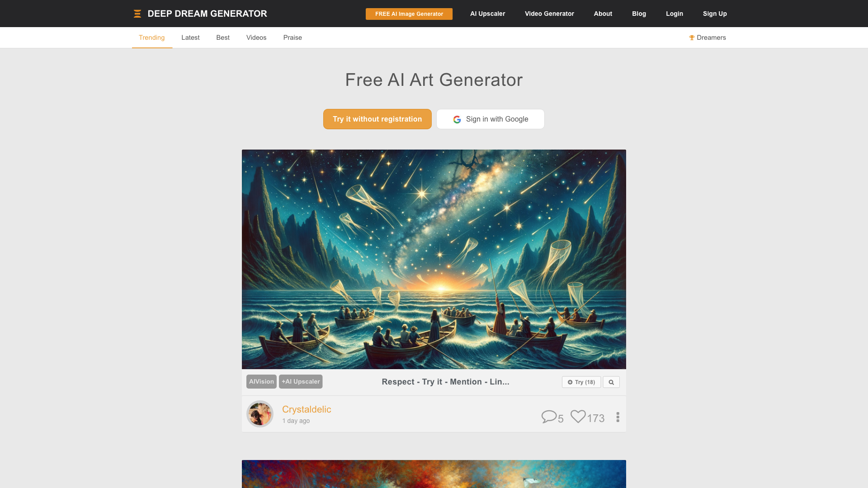Click the three-dot menu icon on post
This screenshot has height=488, width=868.
click(x=618, y=417)
